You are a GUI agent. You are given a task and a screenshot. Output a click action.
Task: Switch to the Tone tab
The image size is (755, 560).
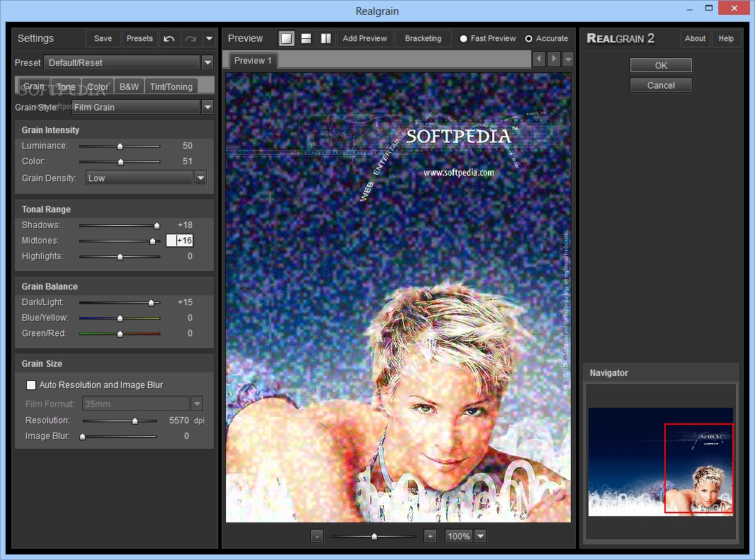(66, 86)
